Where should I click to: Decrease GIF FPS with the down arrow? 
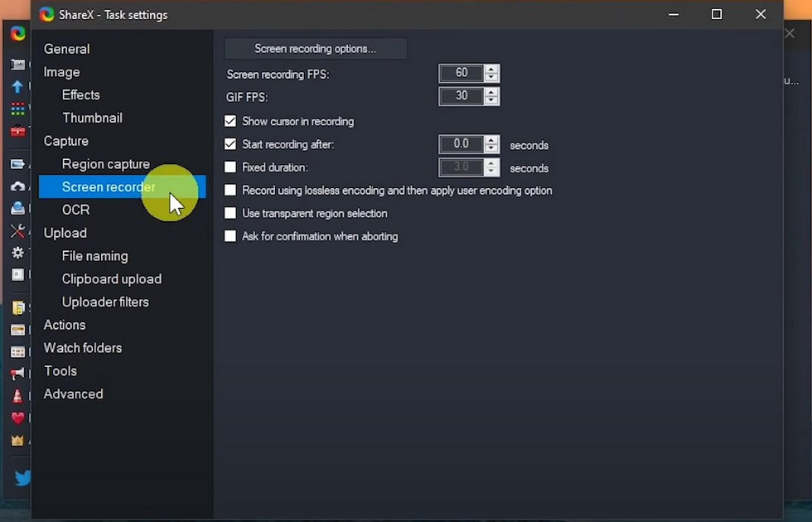[491, 100]
